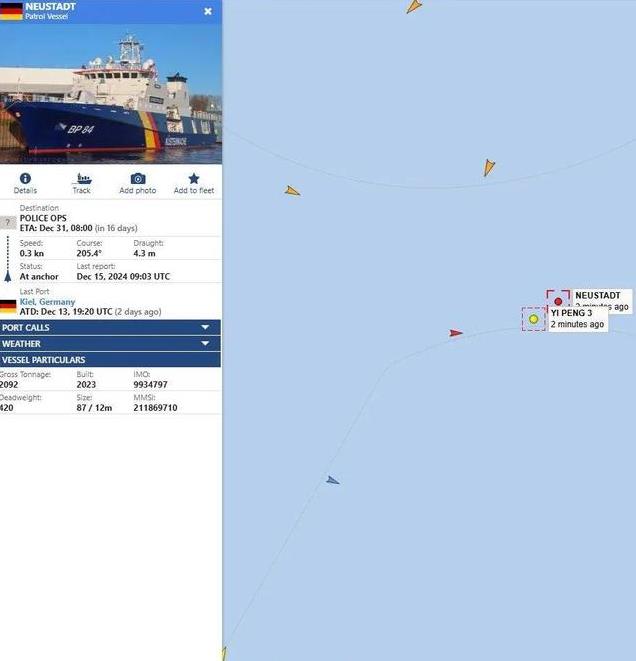Viewport: 636px width, 661px height.
Task: Click the unknown destination question mark icon
Action: click(x=8, y=222)
